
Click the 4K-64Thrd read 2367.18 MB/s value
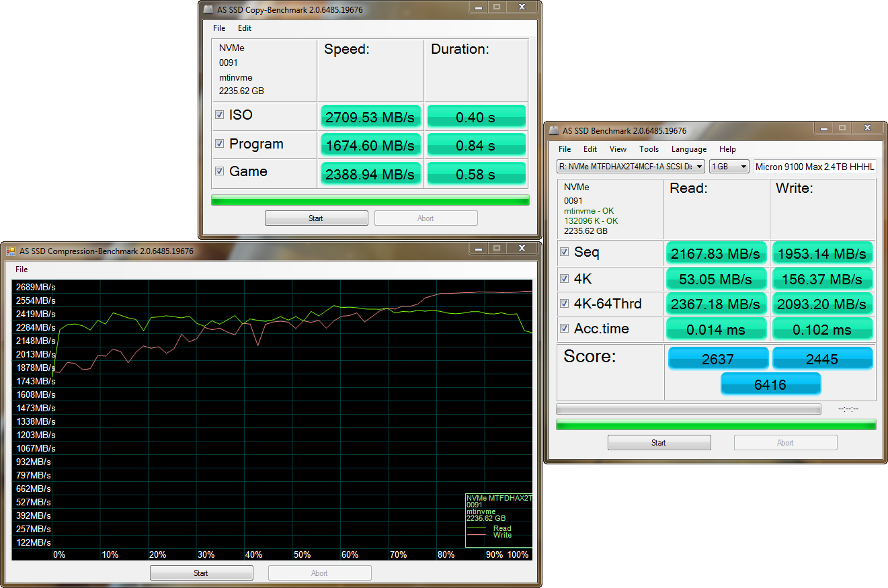(x=717, y=304)
